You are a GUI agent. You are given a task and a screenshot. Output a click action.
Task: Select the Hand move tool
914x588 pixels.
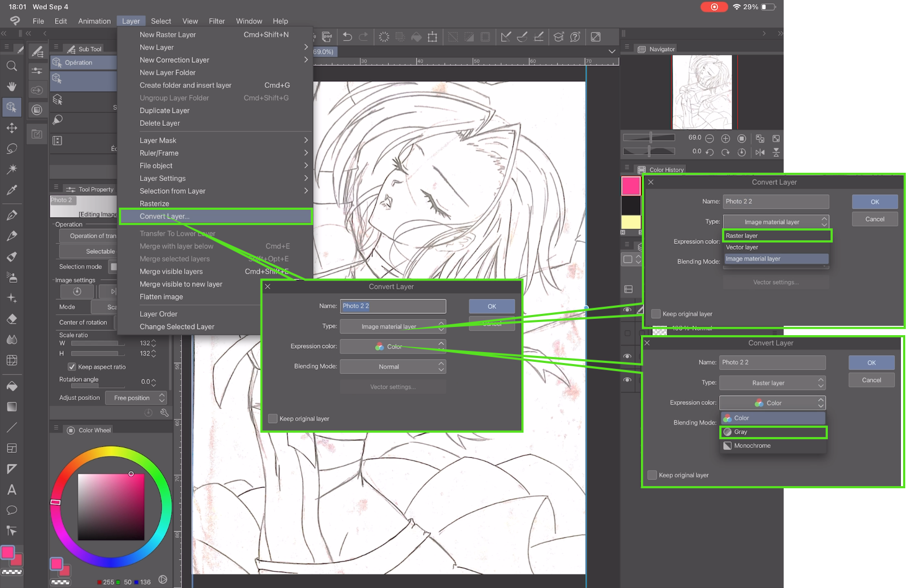(x=11, y=87)
